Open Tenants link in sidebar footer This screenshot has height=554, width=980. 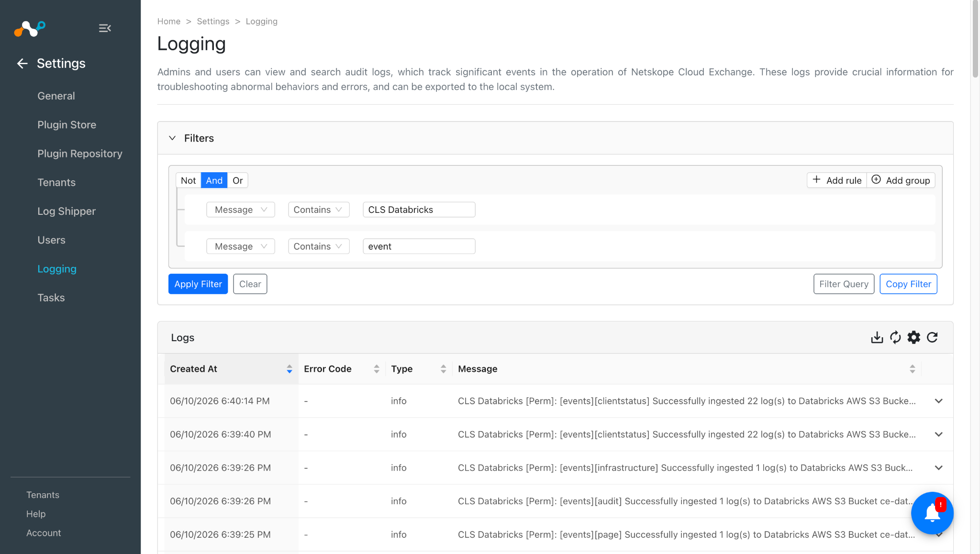click(x=43, y=495)
